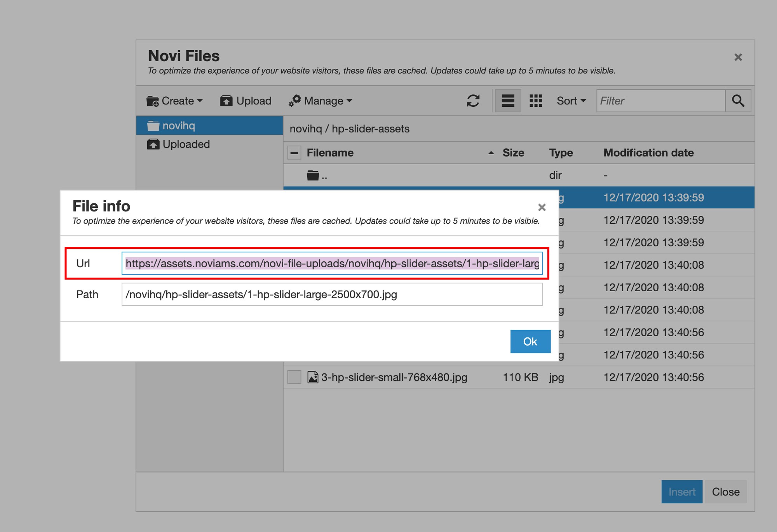Image resolution: width=777 pixels, height=532 pixels.
Task: Open parent directory folder icon
Action: point(313,176)
